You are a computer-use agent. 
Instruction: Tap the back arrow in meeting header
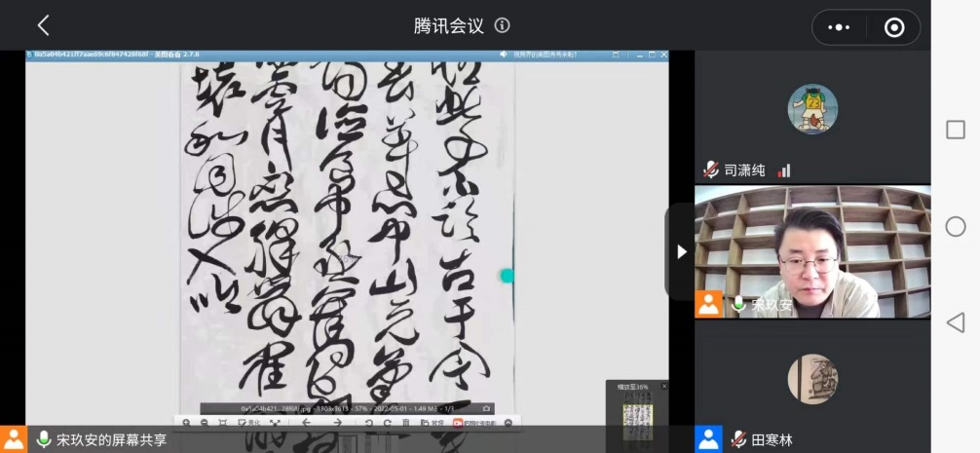tap(43, 26)
